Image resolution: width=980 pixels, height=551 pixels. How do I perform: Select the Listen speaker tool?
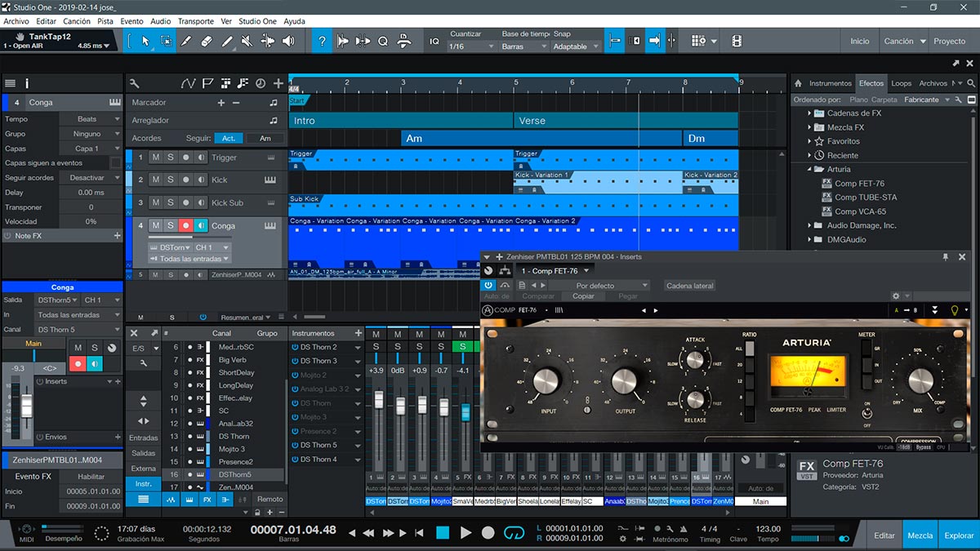pos(288,41)
